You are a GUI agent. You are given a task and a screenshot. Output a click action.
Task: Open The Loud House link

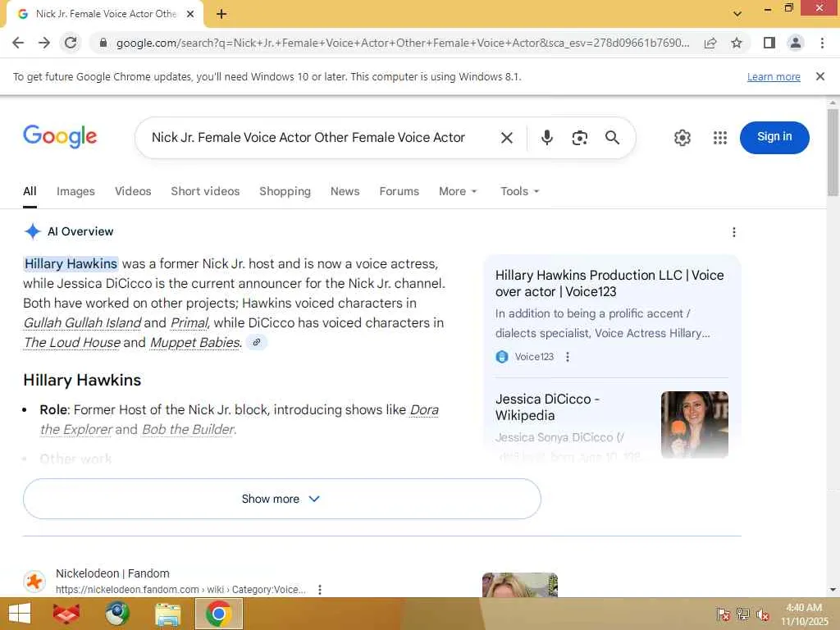coord(72,342)
